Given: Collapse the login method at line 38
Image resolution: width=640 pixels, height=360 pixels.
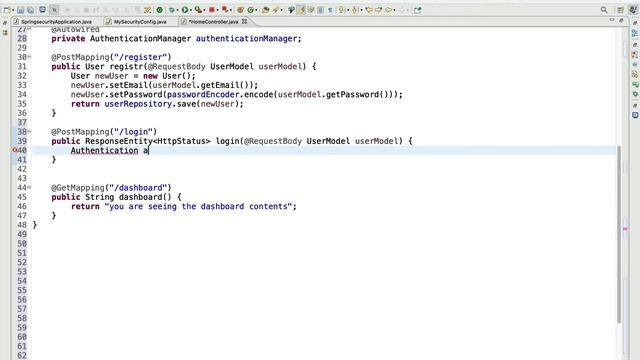Looking at the screenshot, I should tap(29, 131).
